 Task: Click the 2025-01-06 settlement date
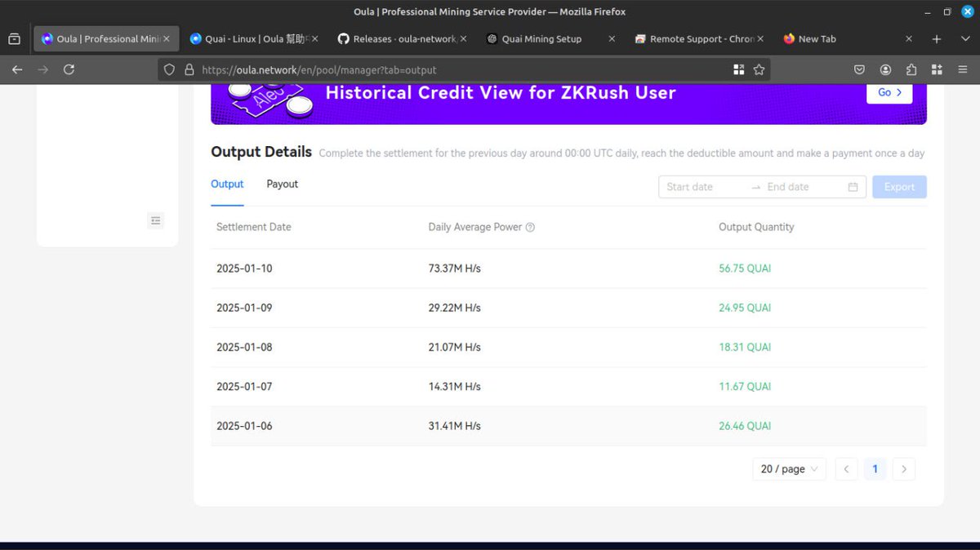244,426
